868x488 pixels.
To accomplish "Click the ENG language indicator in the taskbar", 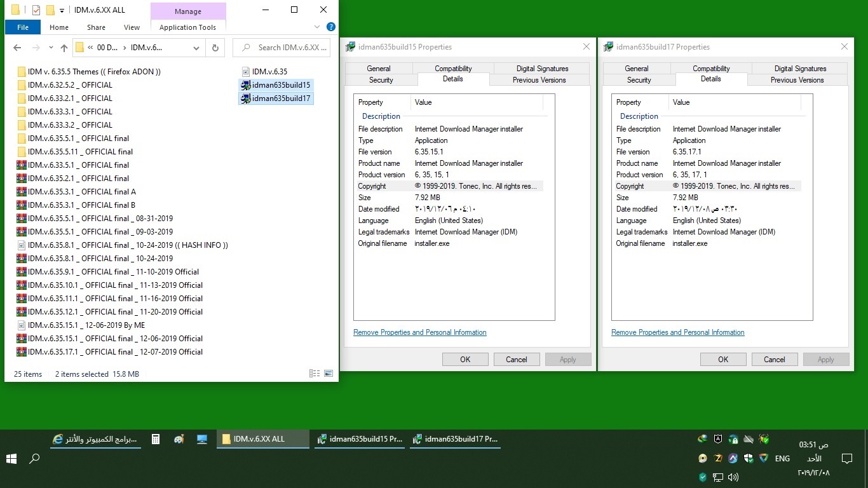I will (x=782, y=458).
